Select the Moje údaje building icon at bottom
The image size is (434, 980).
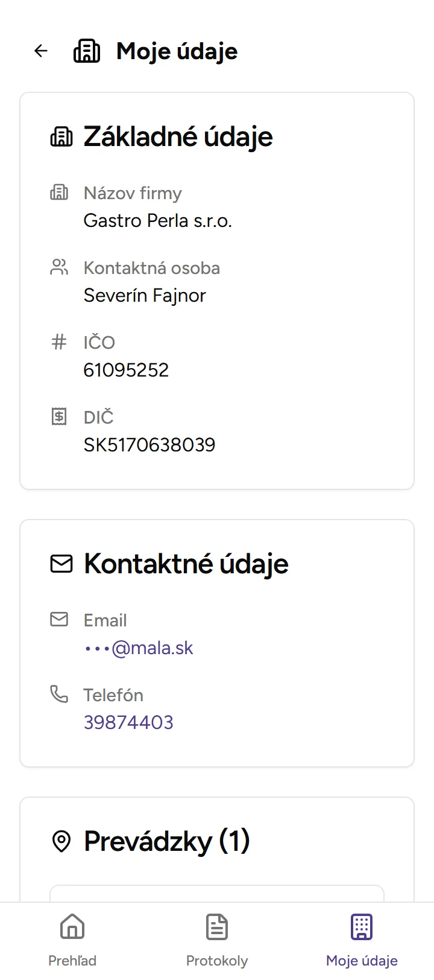[x=361, y=927]
